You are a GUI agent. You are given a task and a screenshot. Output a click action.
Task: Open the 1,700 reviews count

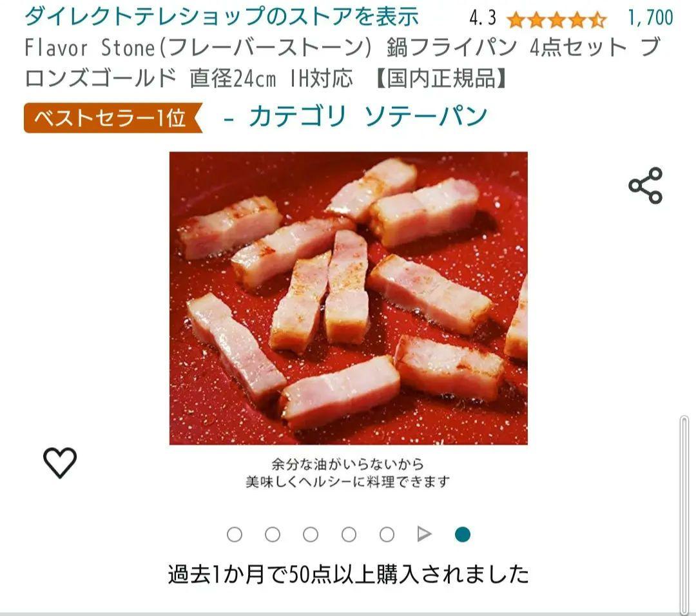coord(650,18)
